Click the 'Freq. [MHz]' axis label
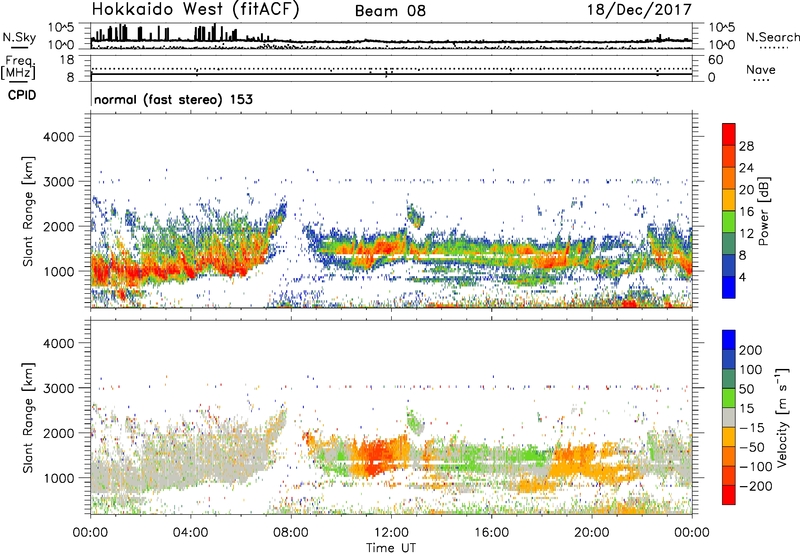The image size is (800, 554). pyautogui.click(x=19, y=68)
